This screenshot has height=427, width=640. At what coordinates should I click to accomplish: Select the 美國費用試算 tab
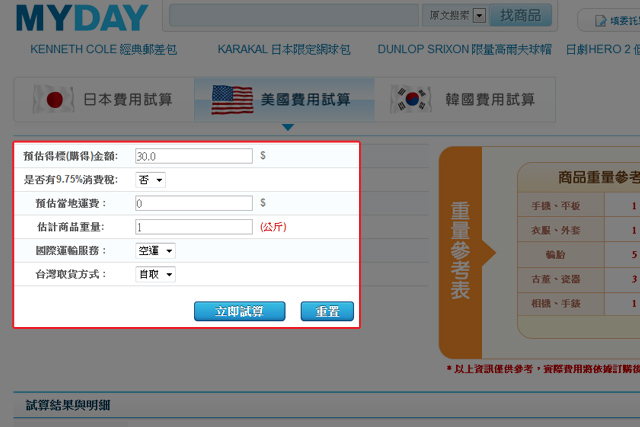pyautogui.click(x=305, y=100)
